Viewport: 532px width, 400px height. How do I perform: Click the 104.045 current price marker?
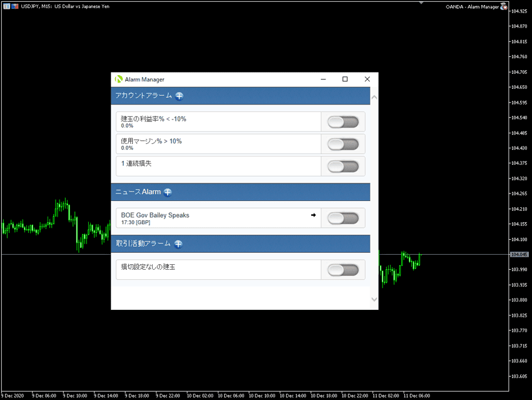tap(520, 254)
